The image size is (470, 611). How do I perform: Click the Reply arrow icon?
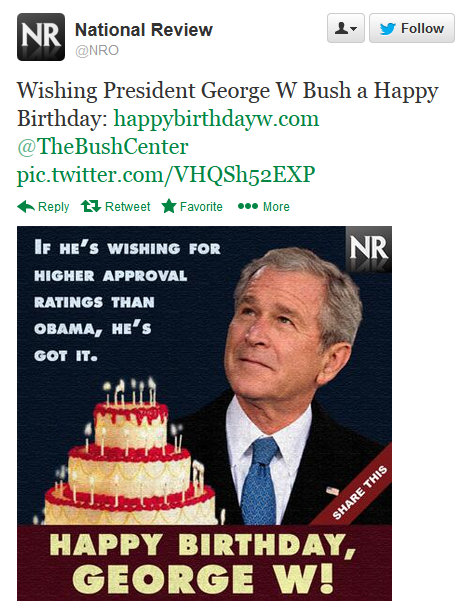[x=26, y=206]
